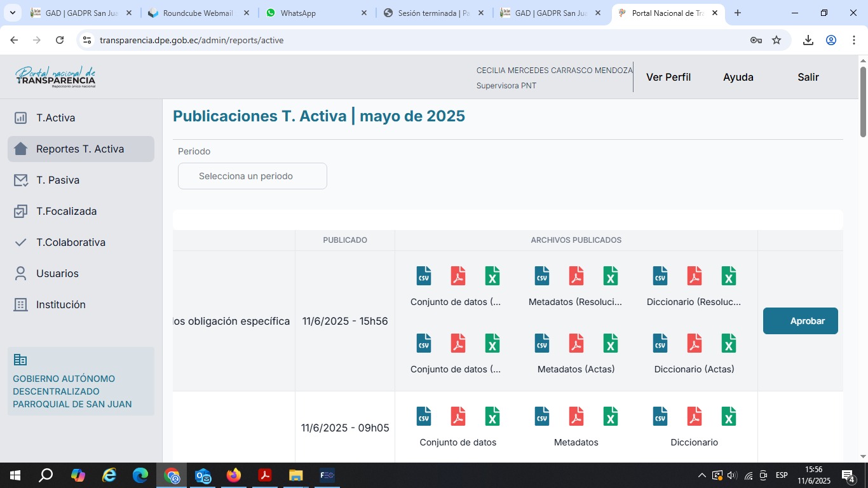Download Excel file of Metadatos (Resolución)
Screen dimensions: 868x488
(611, 276)
